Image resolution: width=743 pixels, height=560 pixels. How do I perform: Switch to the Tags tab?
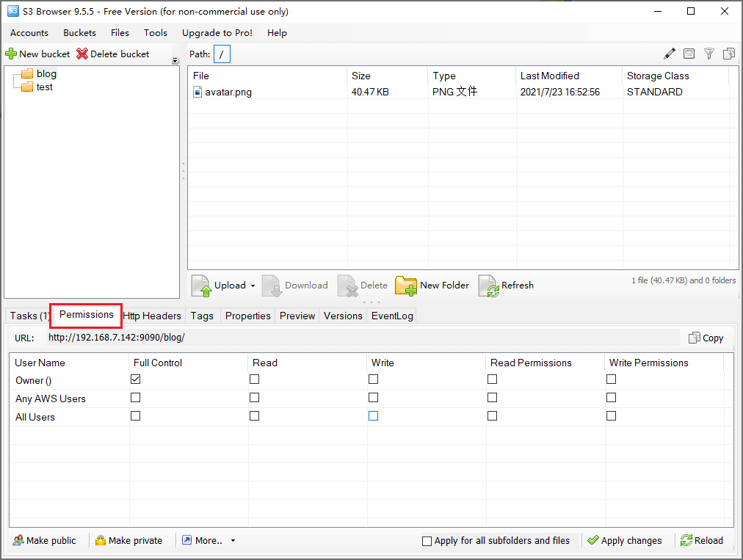tap(202, 316)
